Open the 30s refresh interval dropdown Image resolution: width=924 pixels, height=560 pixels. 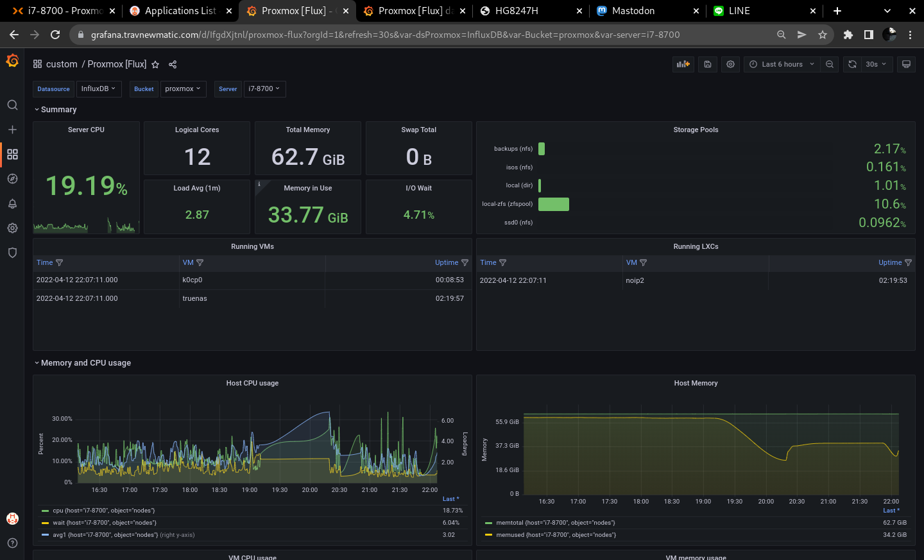[x=875, y=64]
